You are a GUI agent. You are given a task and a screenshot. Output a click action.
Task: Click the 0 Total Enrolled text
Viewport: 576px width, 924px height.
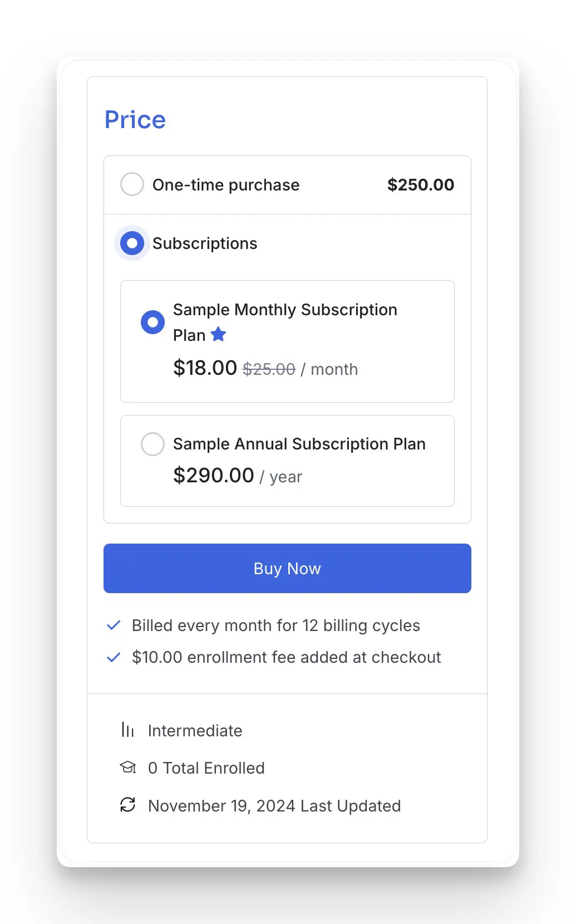[x=206, y=767]
